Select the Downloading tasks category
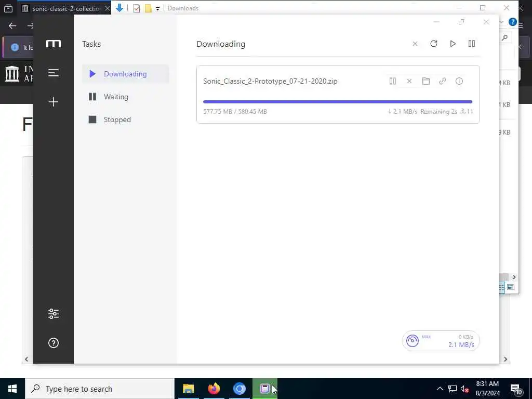The image size is (532, 399). [x=126, y=74]
